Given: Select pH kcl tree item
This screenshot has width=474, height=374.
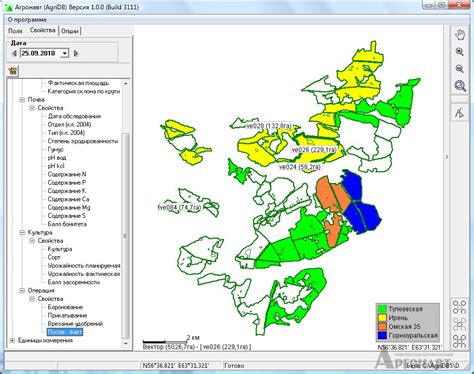Looking at the screenshot, I should tap(56, 166).
